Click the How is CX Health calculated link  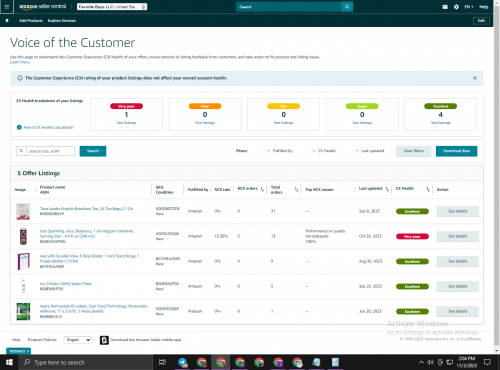pos(48,127)
